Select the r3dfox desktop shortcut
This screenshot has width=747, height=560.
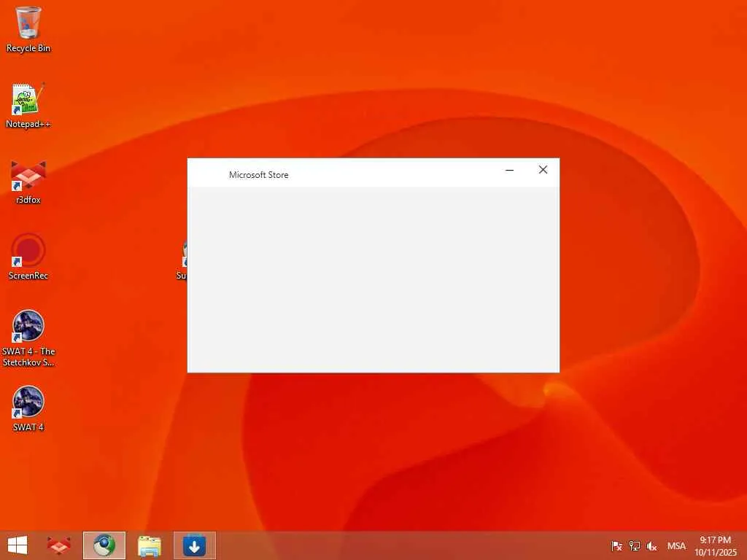28,182
